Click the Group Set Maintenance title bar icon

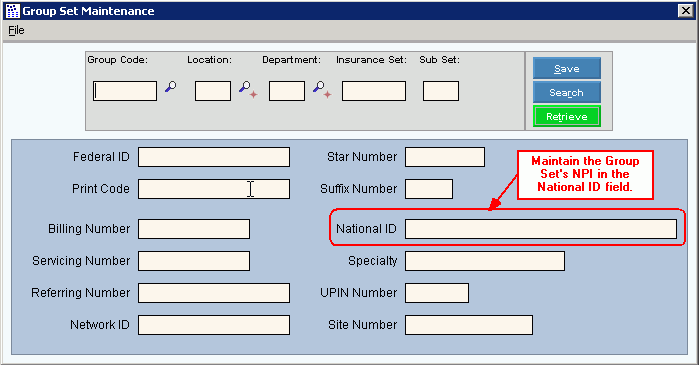coord(13,11)
